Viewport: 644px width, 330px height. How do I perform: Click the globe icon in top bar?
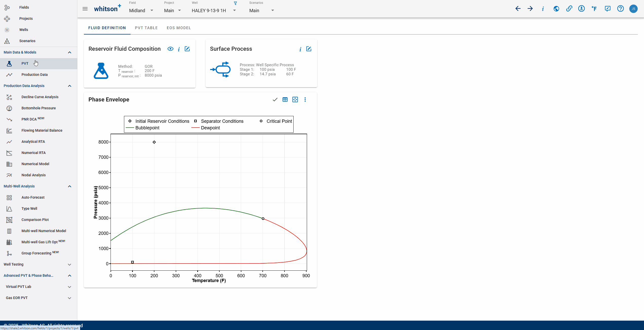click(556, 9)
